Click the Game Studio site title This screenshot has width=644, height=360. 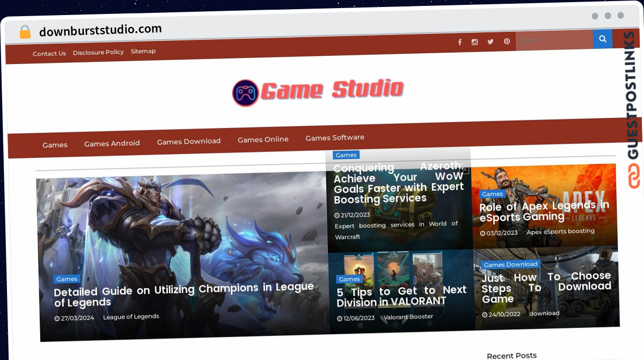(332, 90)
